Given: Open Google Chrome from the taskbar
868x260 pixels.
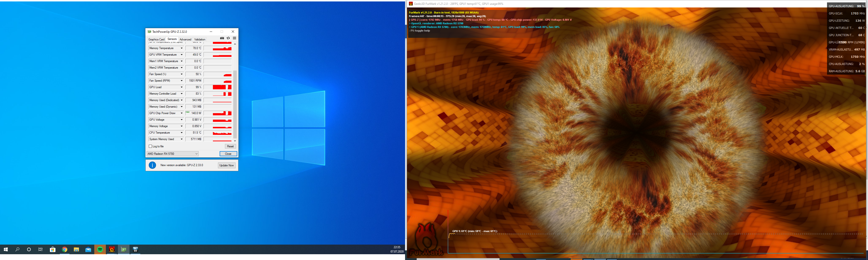Looking at the screenshot, I should [65, 250].
